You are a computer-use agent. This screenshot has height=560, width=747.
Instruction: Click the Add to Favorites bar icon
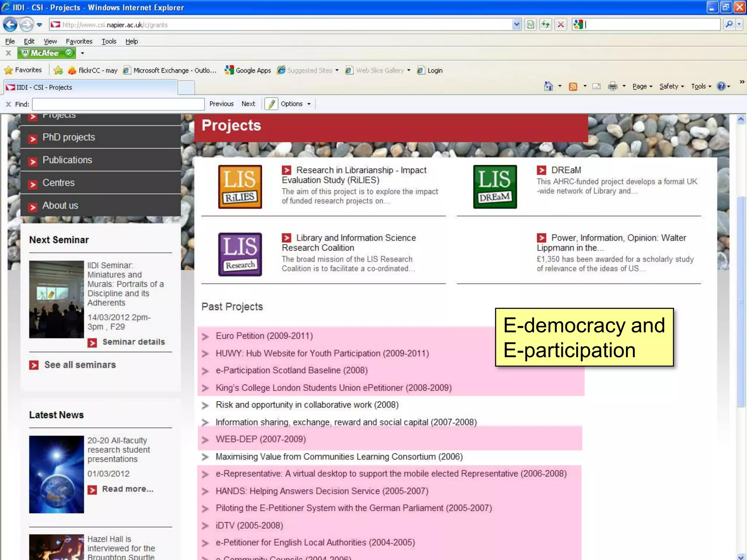pyautogui.click(x=58, y=70)
